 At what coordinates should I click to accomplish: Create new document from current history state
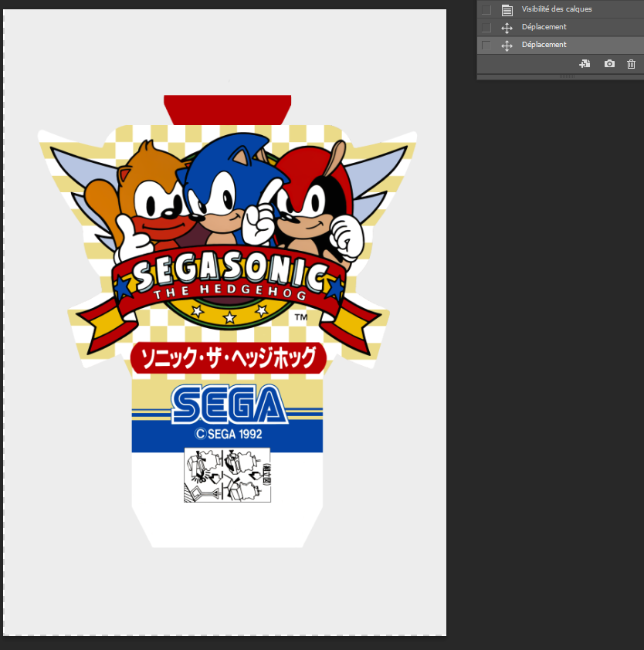(585, 64)
